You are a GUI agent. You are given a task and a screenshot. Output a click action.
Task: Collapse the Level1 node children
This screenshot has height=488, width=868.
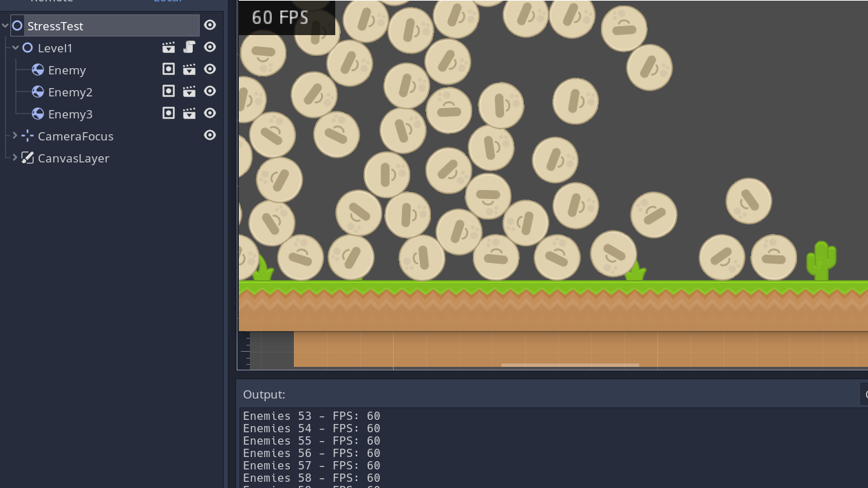tap(16, 48)
